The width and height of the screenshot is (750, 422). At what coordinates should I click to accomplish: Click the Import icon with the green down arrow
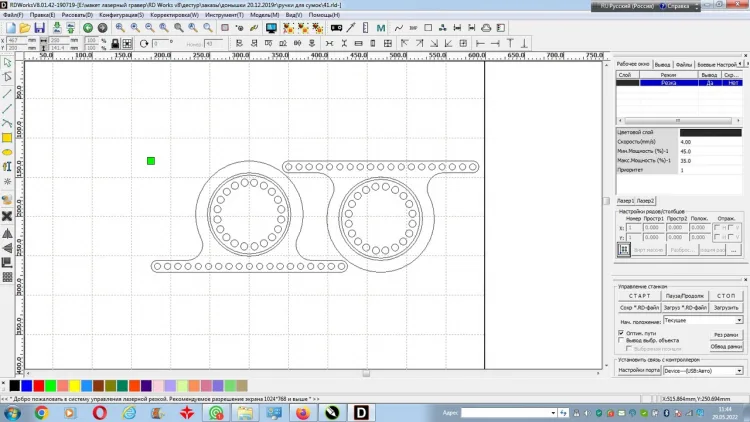click(x=56, y=28)
